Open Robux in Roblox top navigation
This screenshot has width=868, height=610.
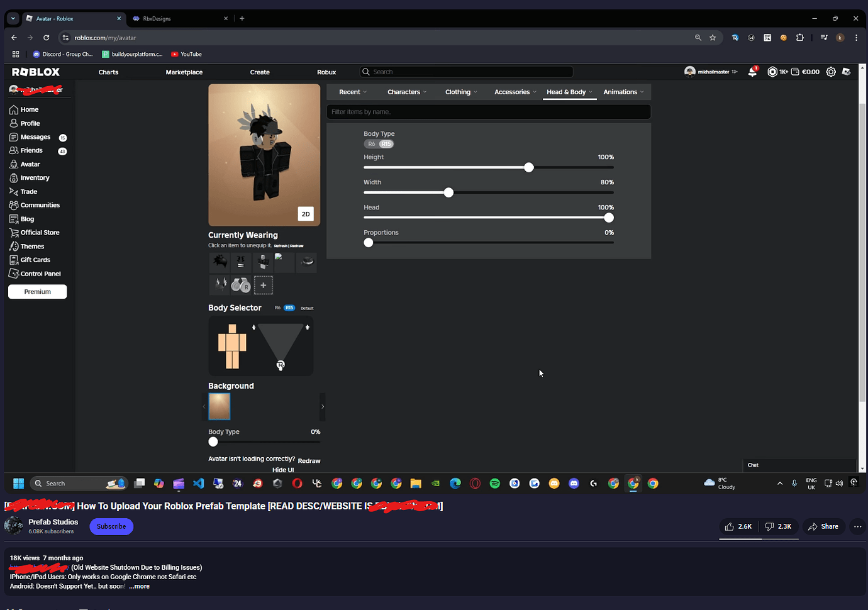click(326, 72)
